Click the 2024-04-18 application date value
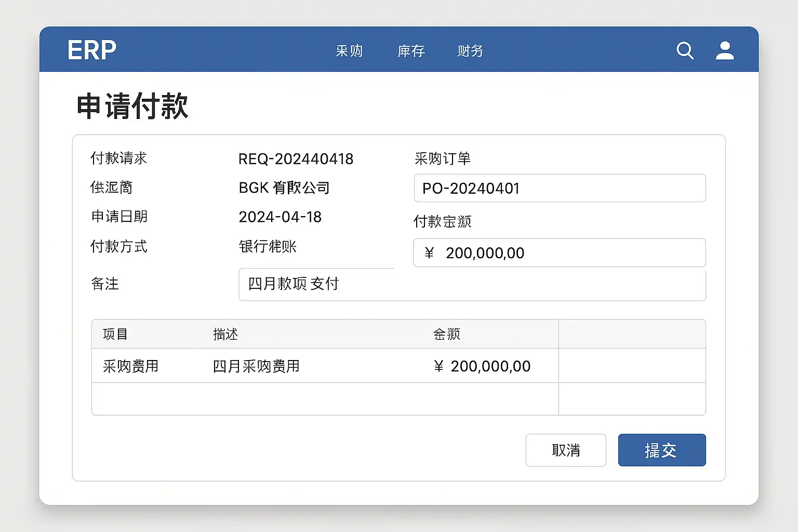This screenshot has height=532, width=798. (280, 217)
